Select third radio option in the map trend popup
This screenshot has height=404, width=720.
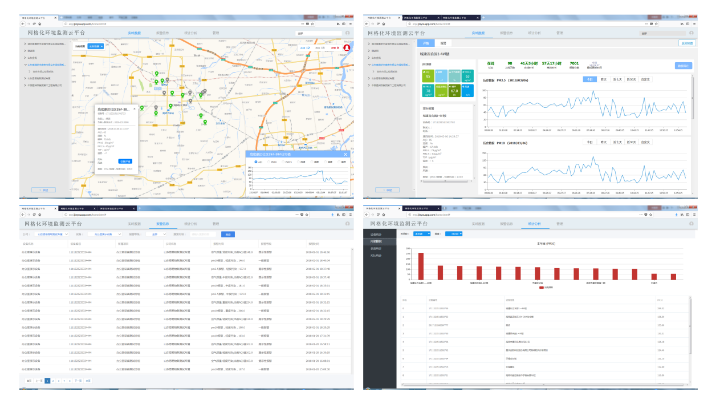281,163
